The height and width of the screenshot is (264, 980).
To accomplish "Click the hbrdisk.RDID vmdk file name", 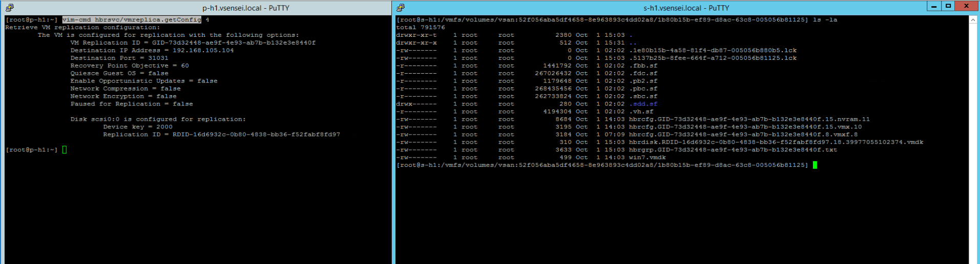I will pos(776,142).
